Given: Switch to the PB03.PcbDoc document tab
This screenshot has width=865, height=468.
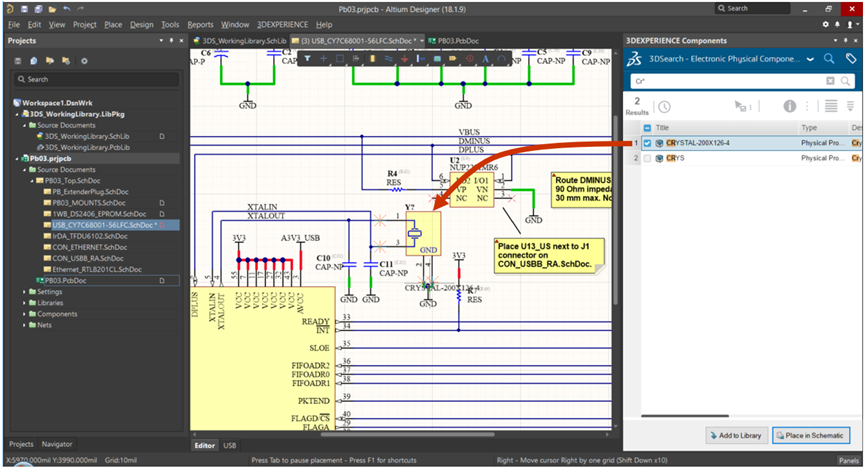Looking at the screenshot, I should coord(453,41).
